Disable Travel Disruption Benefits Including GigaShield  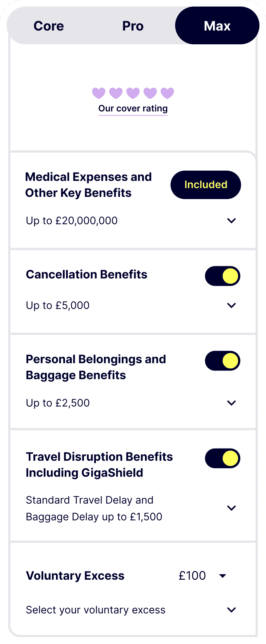tap(222, 458)
